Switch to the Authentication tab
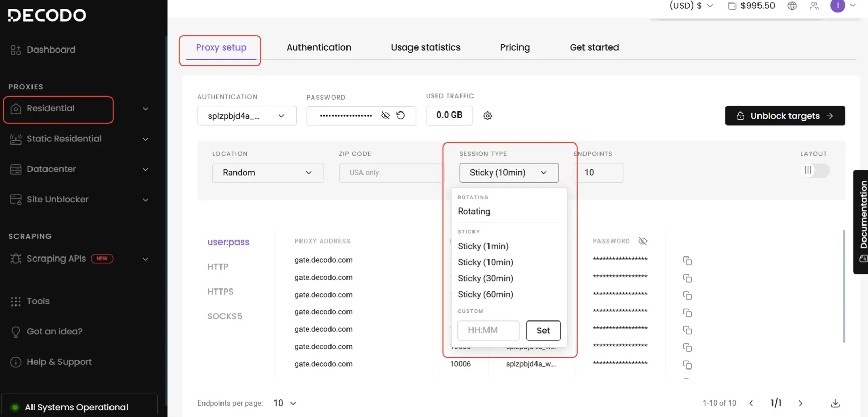This screenshot has height=417, width=868. pos(319,47)
